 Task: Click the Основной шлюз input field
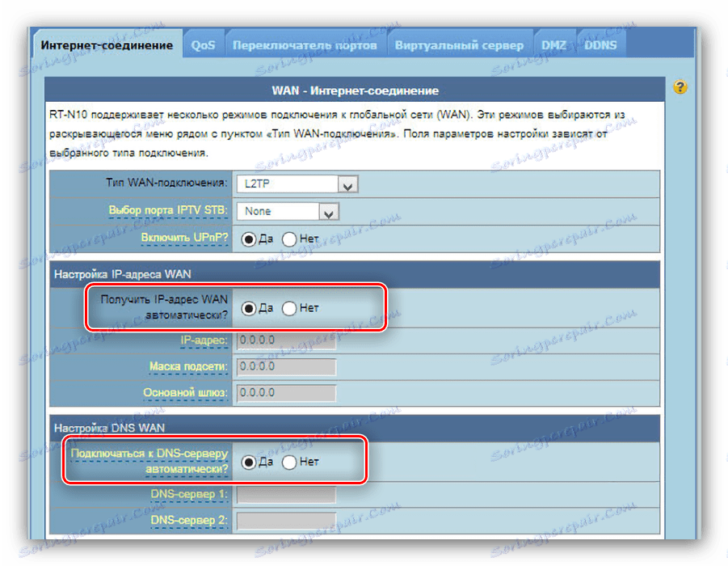click(x=286, y=393)
